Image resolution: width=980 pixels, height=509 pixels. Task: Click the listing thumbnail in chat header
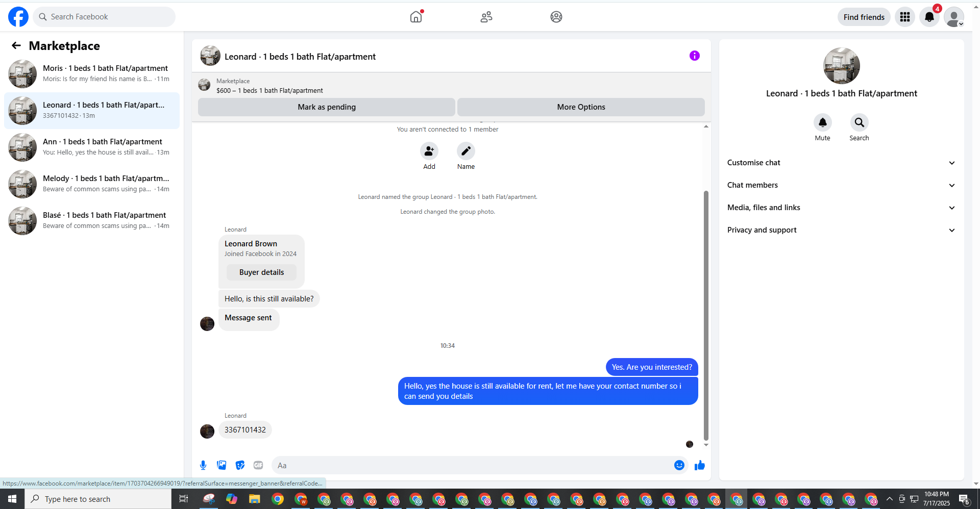(210, 56)
